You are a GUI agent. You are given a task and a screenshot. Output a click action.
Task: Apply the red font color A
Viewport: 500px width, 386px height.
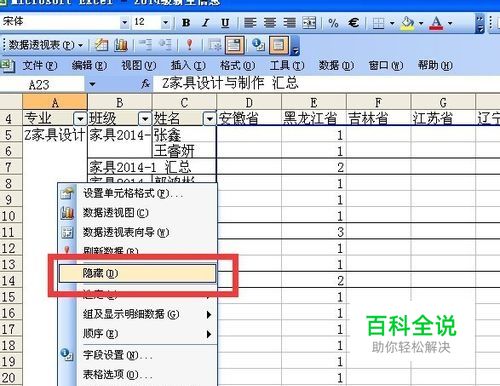click(x=437, y=23)
